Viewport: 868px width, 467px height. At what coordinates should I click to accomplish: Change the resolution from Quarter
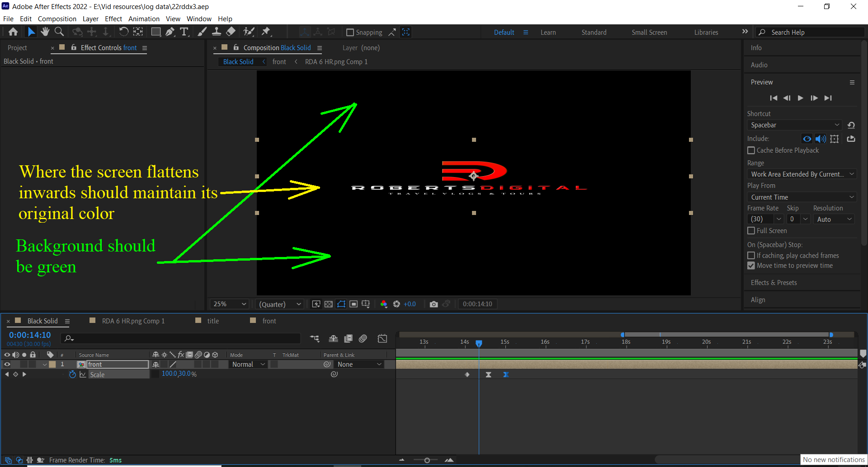coord(279,304)
